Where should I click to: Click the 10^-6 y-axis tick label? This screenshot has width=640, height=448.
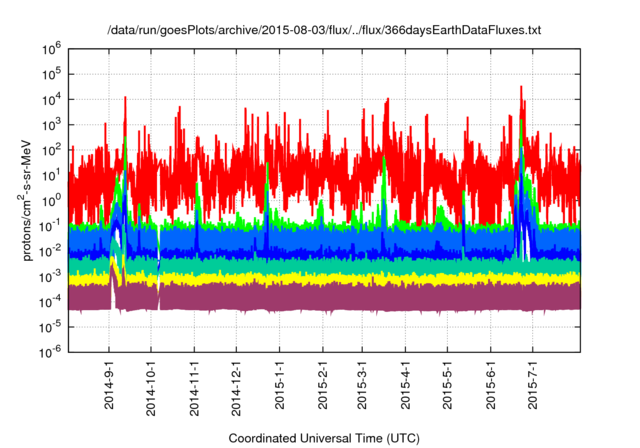pyautogui.click(x=49, y=353)
